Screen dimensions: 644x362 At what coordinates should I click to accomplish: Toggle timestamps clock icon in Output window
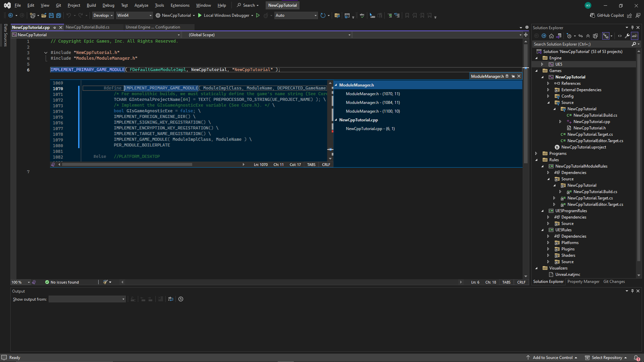click(181, 299)
